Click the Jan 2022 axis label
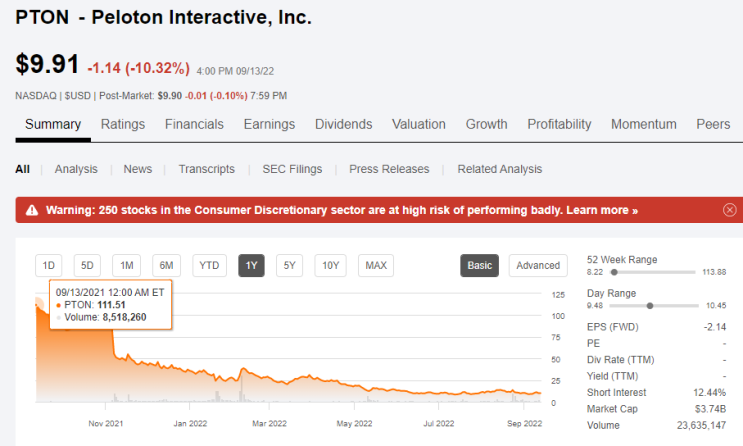This screenshot has width=743, height=446. [190, 423]
